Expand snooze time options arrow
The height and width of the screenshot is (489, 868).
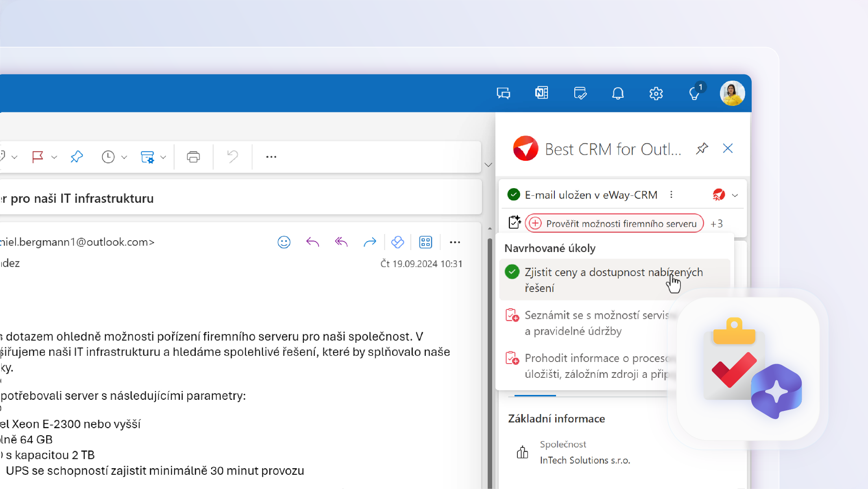coord(124,157)
